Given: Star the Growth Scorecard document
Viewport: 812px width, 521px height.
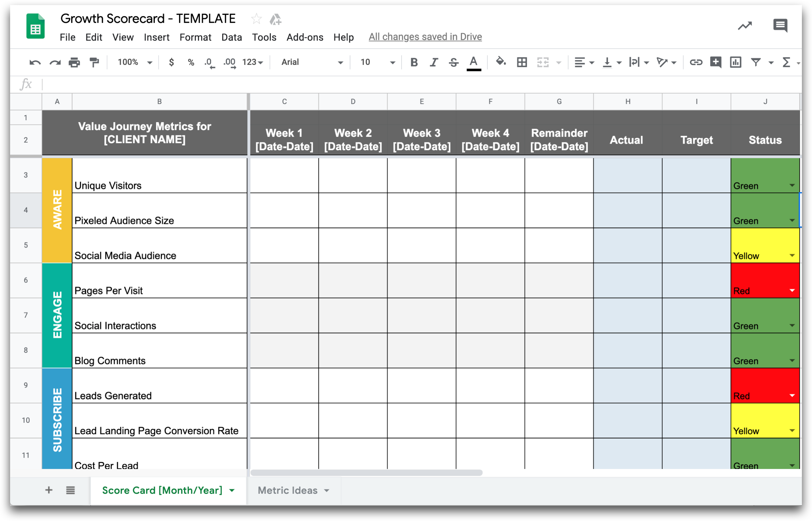Looking at the screenshot, I should point(256,19).
